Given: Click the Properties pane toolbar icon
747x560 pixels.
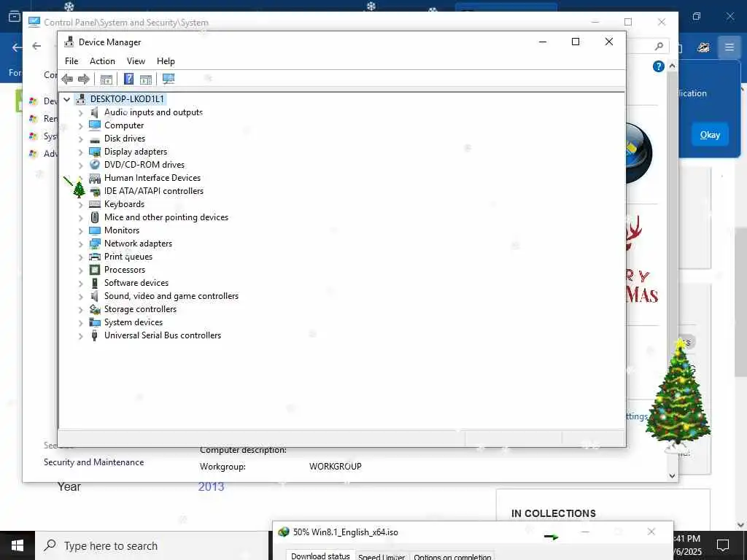Looking at the screenshot, I should [146, 79].
